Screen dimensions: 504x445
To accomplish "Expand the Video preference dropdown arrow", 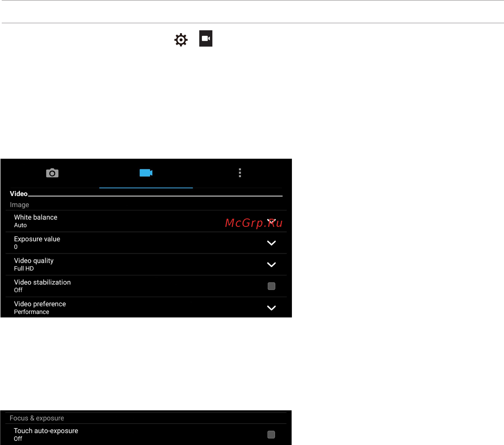I will (x=272, y=308).
